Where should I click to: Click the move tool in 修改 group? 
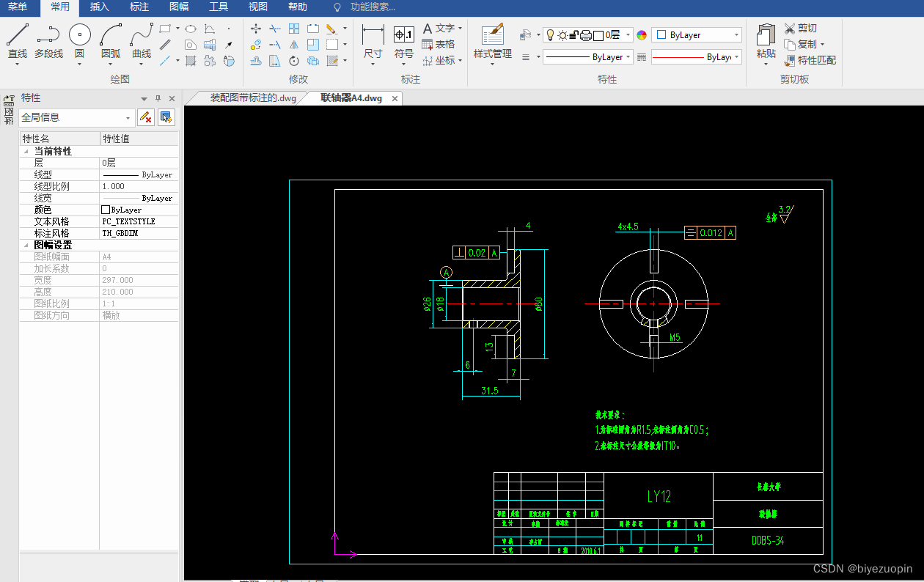pos(255,29)
